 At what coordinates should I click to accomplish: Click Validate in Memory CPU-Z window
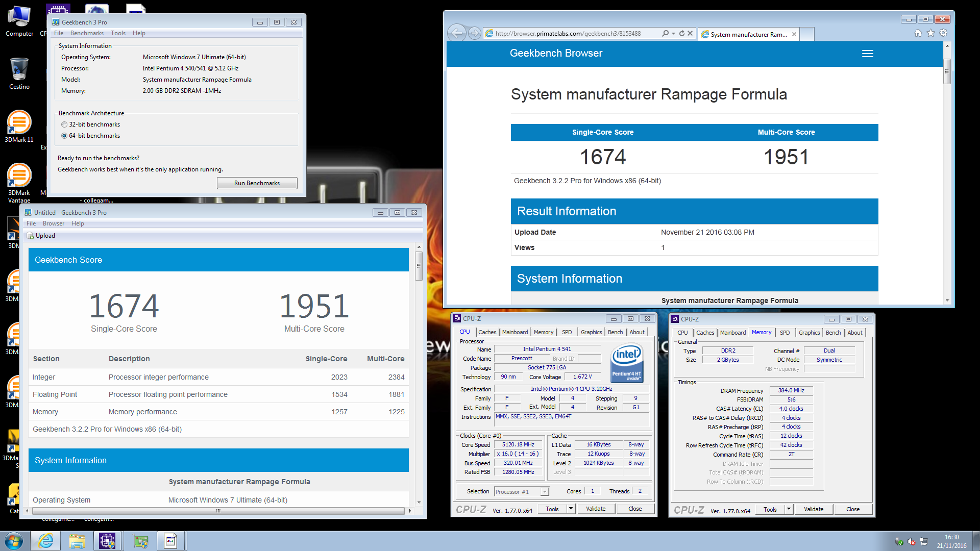[x=814, y=509]
